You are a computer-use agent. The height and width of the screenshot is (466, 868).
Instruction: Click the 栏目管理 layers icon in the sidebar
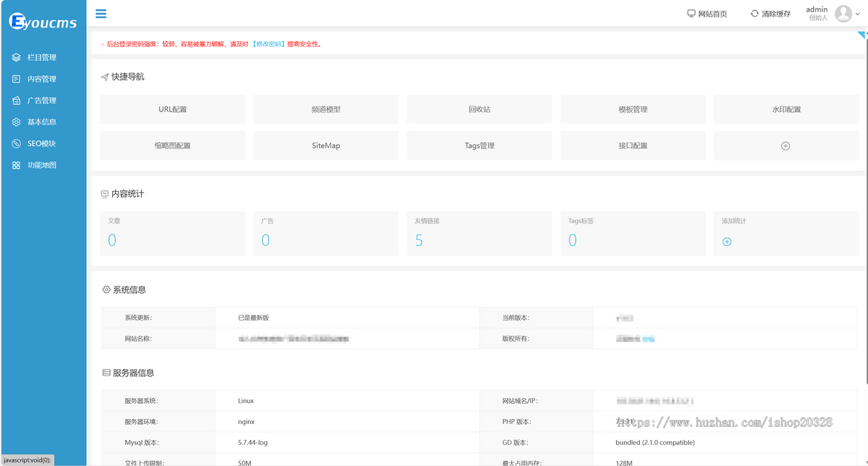tap(16, 57)
